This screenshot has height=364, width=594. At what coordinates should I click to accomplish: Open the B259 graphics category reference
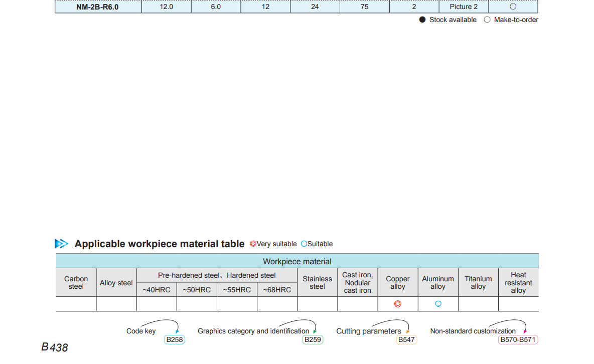pos(313,339)
